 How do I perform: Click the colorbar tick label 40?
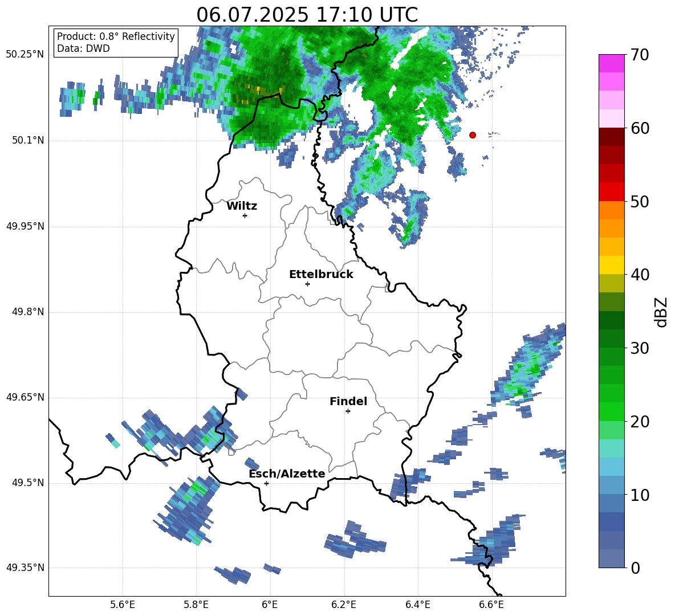click(640, 275)
